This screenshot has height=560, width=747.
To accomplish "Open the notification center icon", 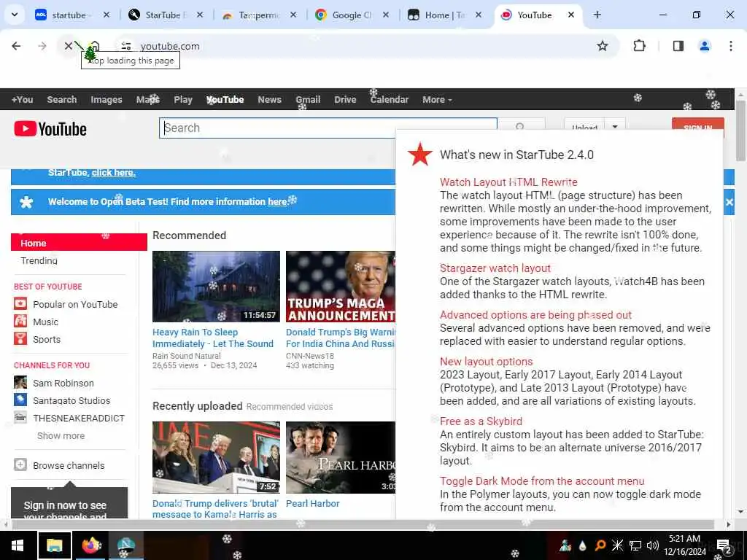I will (724, 545).
